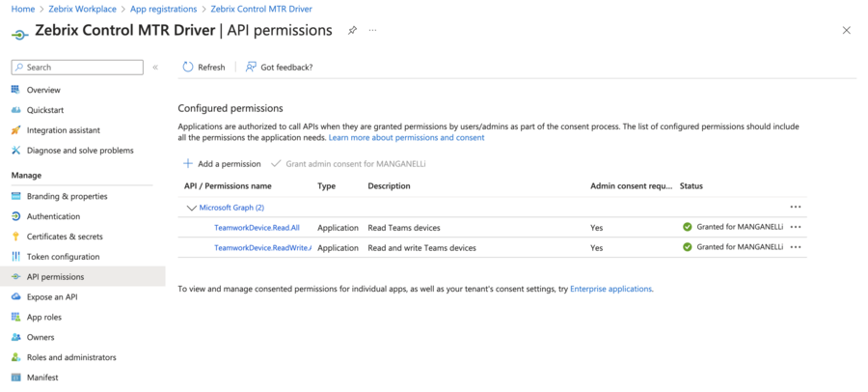
Task: Click the Certificates & secrets key icon
Action: 16,237
